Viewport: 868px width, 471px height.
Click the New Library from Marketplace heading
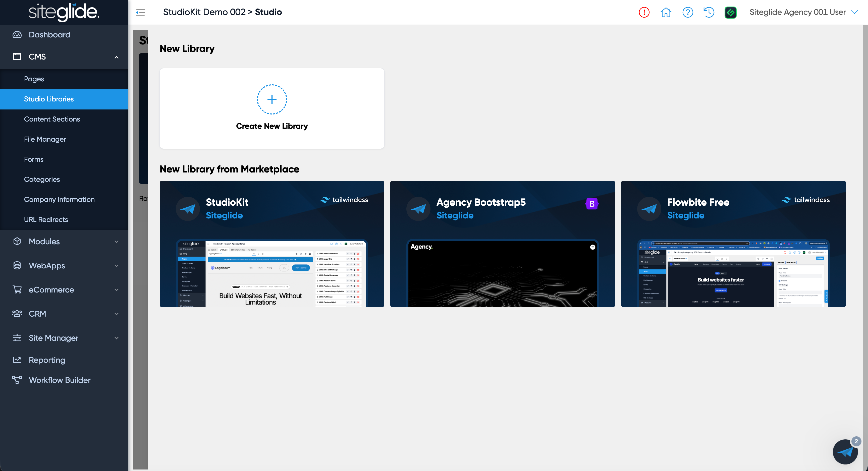[230, 169]
